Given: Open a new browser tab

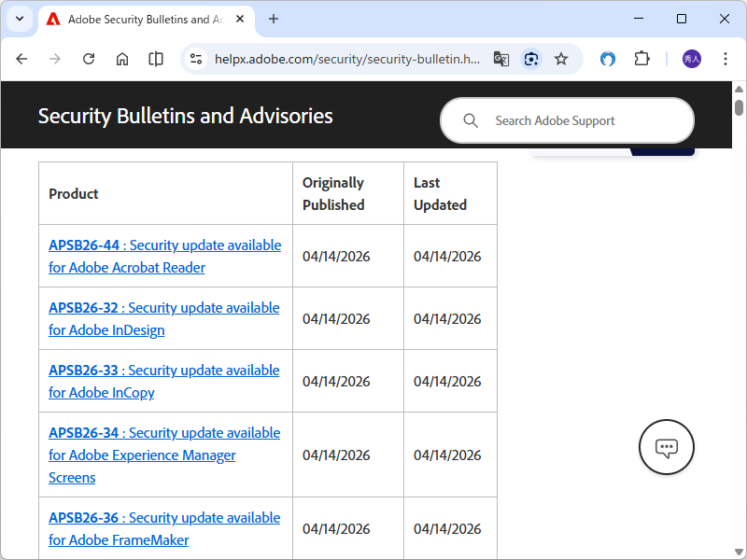Looking at the screenshot, I should (x=274, y=19).
